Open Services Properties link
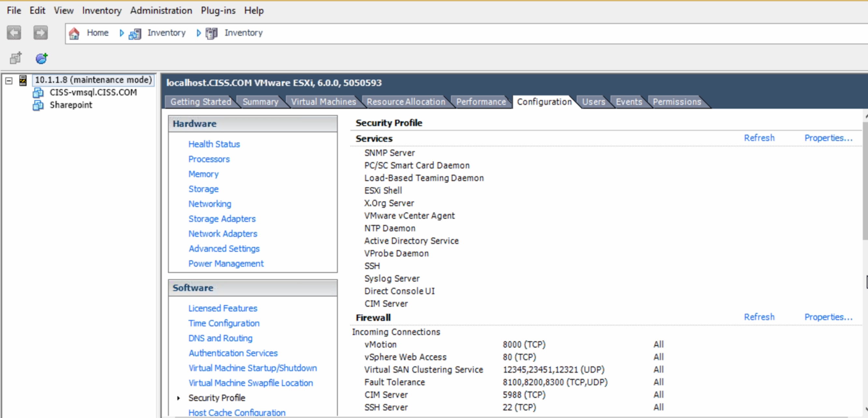868x418 pixels. click(828, 138)
